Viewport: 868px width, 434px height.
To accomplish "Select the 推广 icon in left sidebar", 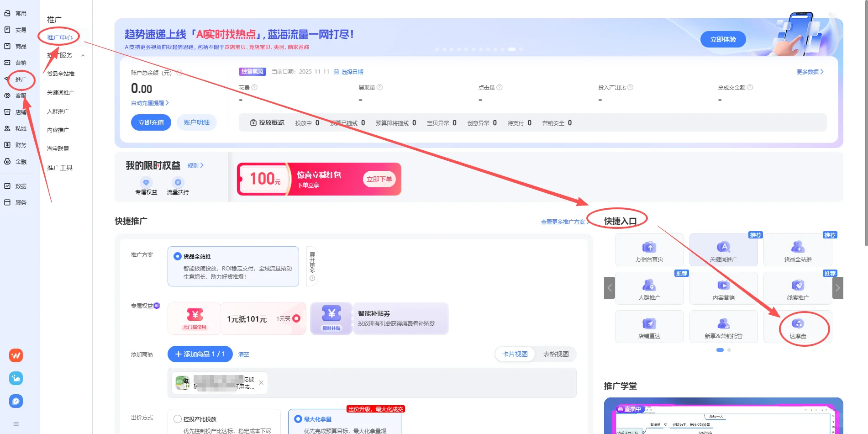I will tap(20, 79).
